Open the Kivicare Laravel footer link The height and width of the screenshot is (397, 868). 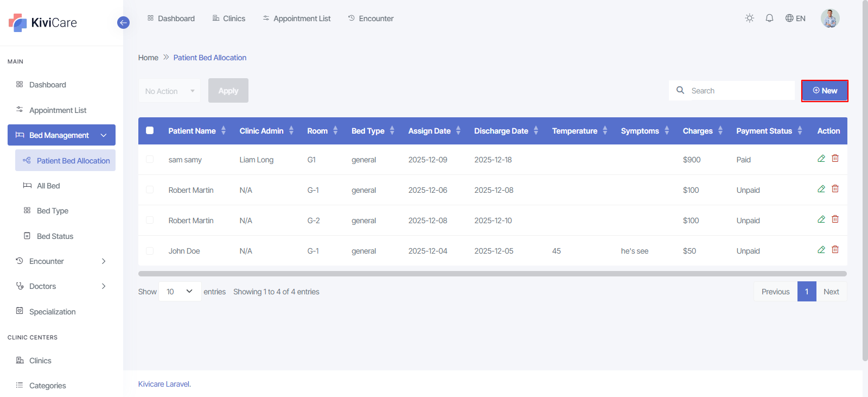click(164, 384)
